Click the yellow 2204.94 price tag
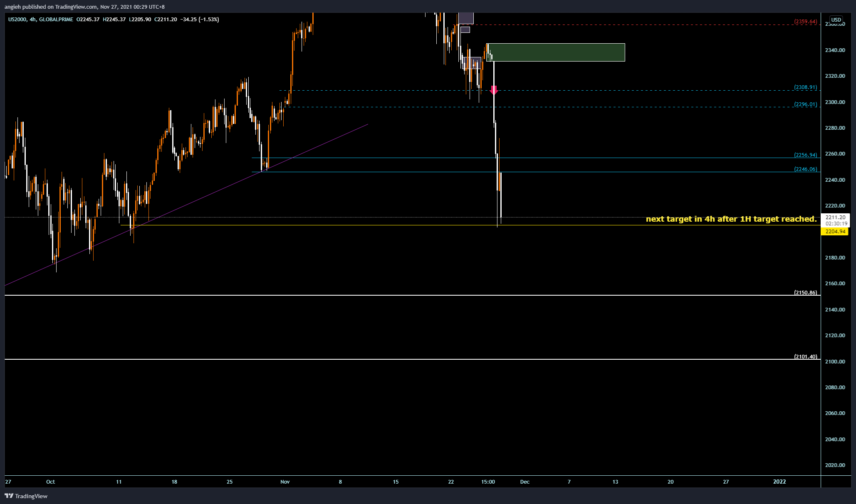 [x=835, y=232]
